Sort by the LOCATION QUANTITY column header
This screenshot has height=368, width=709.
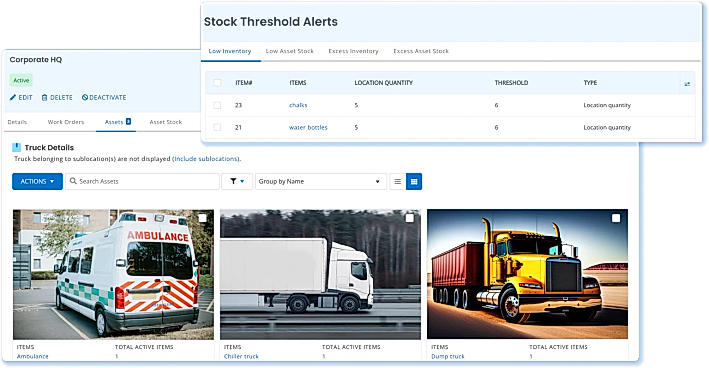pos(383,83)
